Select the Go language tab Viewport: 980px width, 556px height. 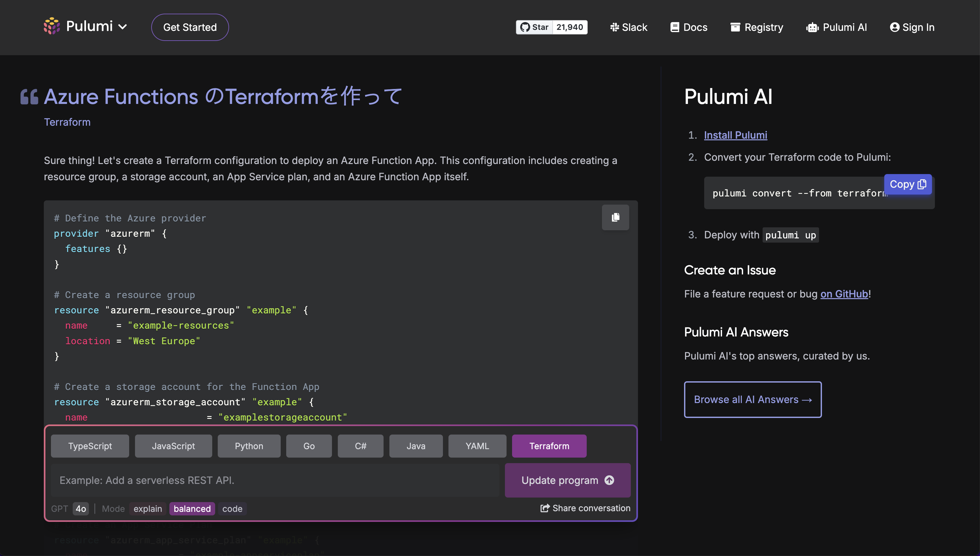tap(309, 446)
